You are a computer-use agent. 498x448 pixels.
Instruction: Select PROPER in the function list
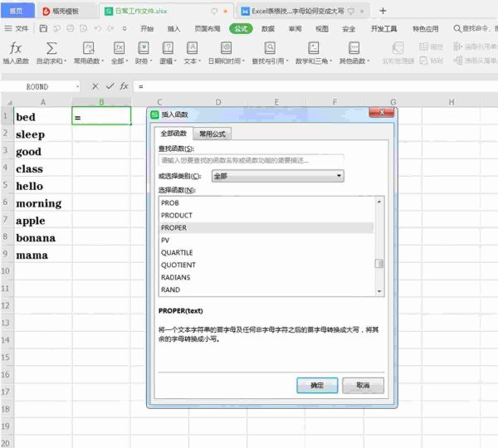tap(266, 227)
